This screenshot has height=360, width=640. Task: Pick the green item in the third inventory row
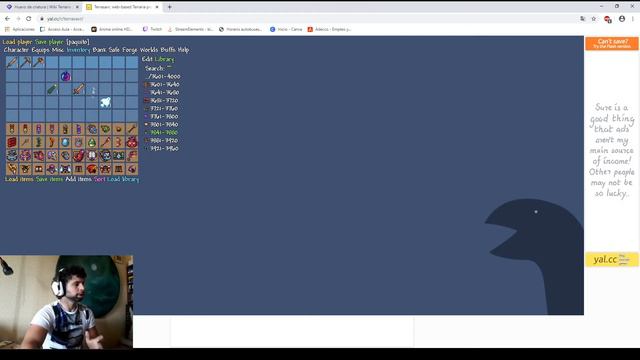coord(52,89)
